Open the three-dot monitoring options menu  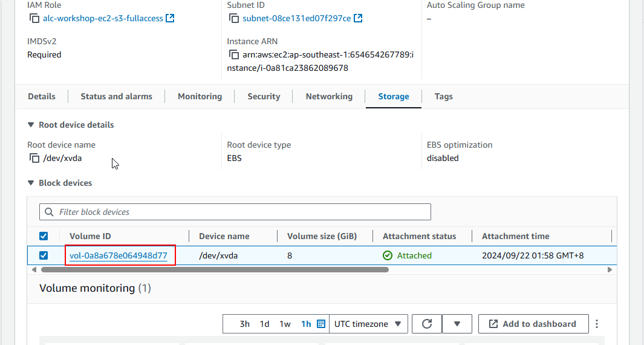pos(597,324)
